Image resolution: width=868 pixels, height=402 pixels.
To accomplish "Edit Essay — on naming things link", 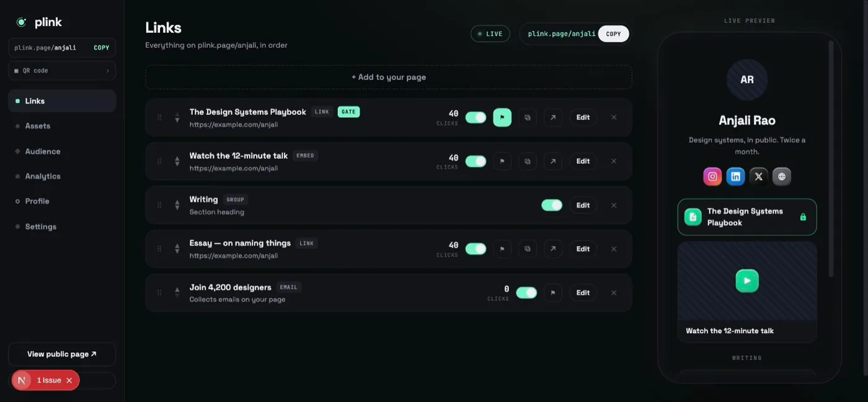I will click(583, 249).
